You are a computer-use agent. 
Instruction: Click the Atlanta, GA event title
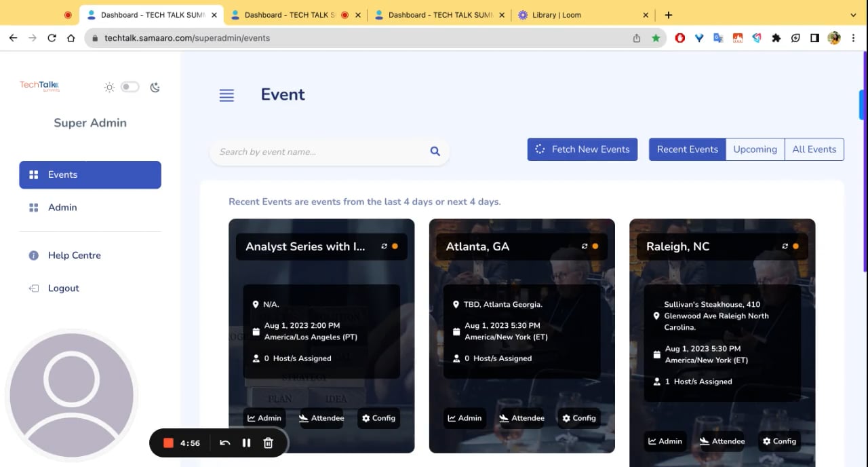[x=477, y=246]
